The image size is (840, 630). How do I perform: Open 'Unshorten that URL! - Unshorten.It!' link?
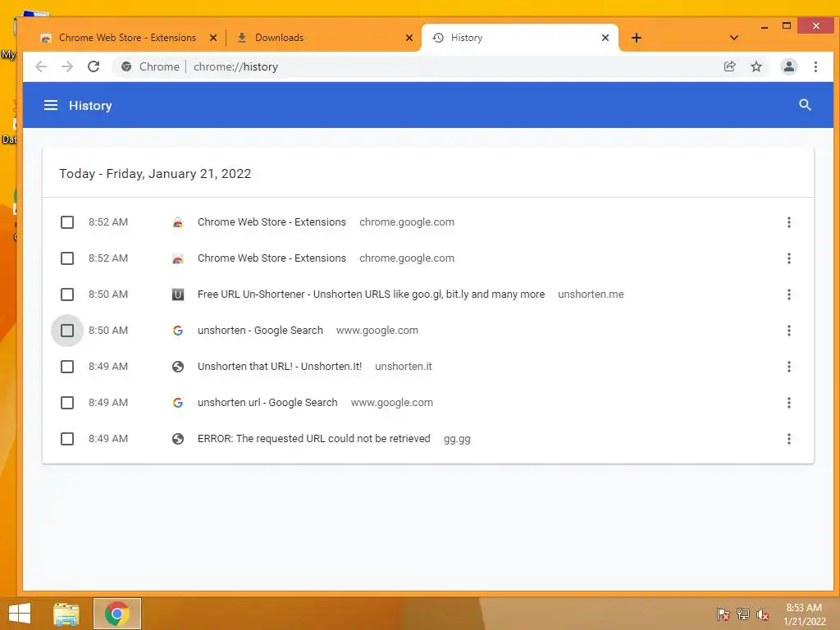tap(280, 367)
